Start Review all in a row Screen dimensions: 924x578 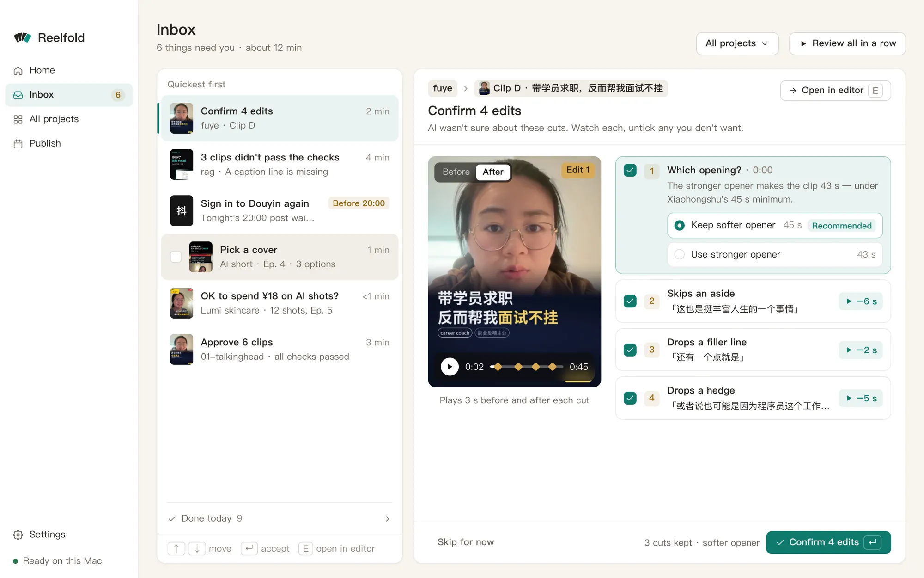(x=847, y=43)
